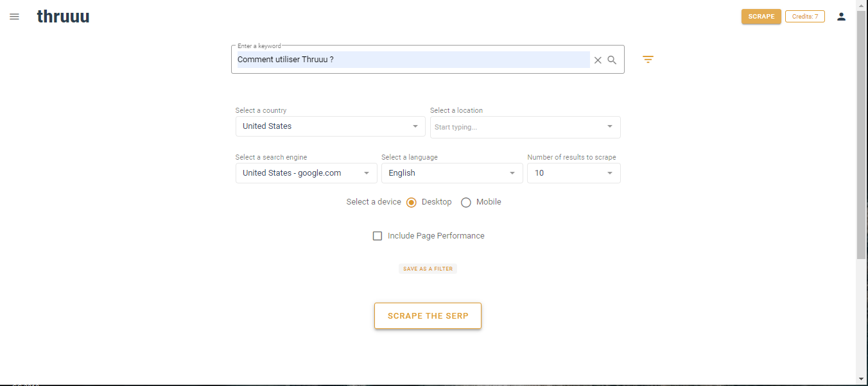The image size is (868, 386).
Task: Clear the keyword field with the X icon
Action: click(598, 60)
